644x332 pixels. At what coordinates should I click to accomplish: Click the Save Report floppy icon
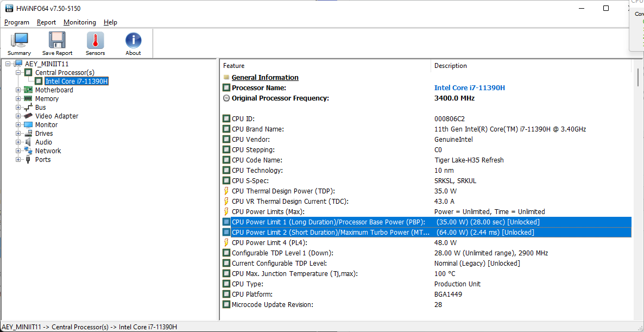pos(57,40)
